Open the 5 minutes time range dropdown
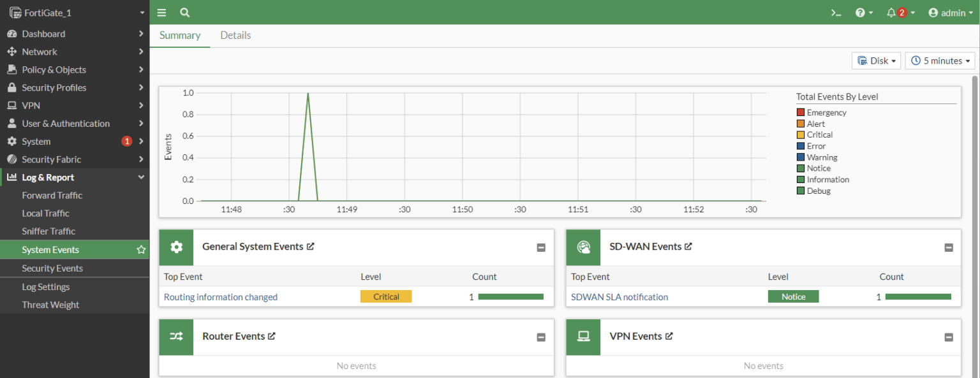The image size is (980, 378). (x=940, y=61)
